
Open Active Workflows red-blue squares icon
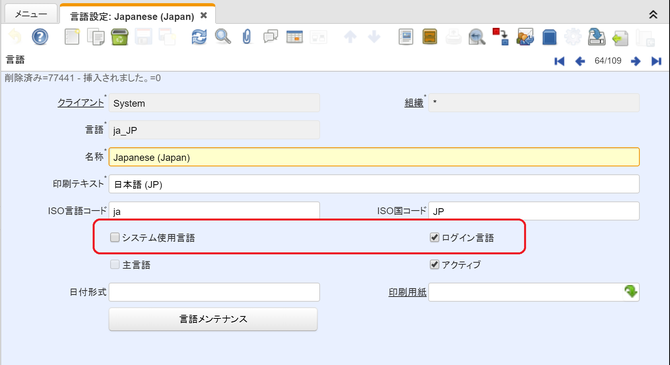click(x=501, y=37)
